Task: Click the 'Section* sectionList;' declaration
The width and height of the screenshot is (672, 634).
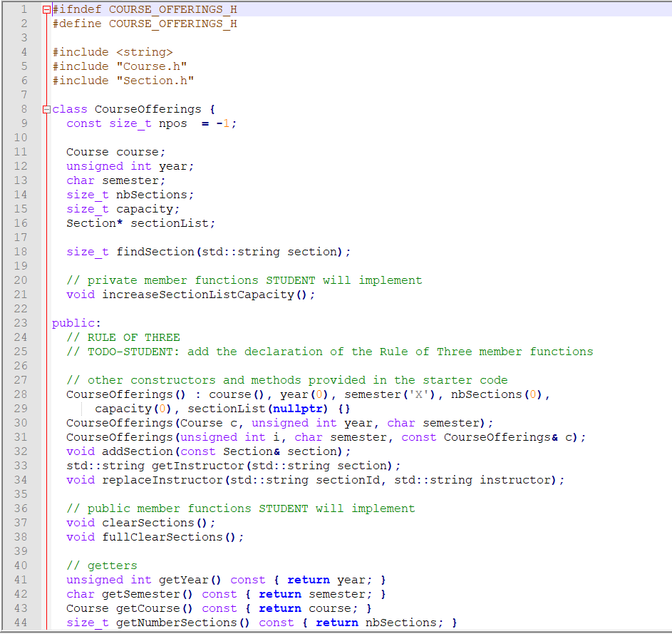Action: pyautogui.click(x=141, y=223)
